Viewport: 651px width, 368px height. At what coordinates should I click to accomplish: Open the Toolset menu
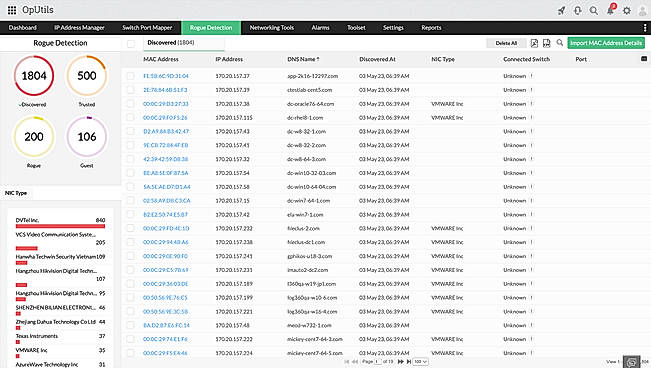pyautogui.click(x=356, y=28)
